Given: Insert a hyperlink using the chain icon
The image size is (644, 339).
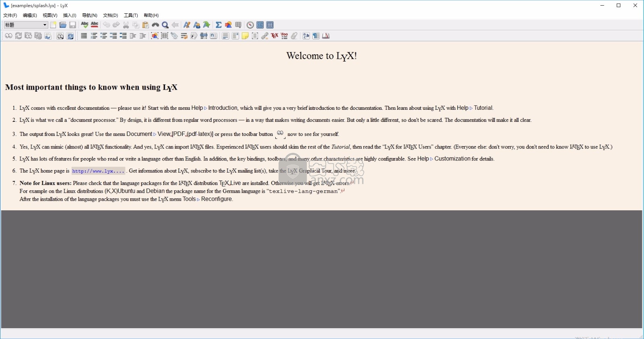Looking at the screenshot, I should (265, 36).
